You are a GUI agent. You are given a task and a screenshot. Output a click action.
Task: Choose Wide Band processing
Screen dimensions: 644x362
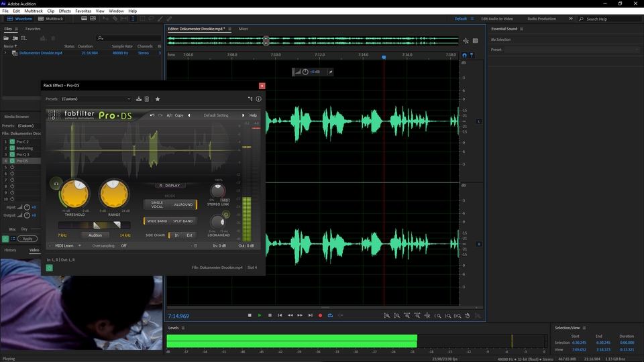click(157, 221)
